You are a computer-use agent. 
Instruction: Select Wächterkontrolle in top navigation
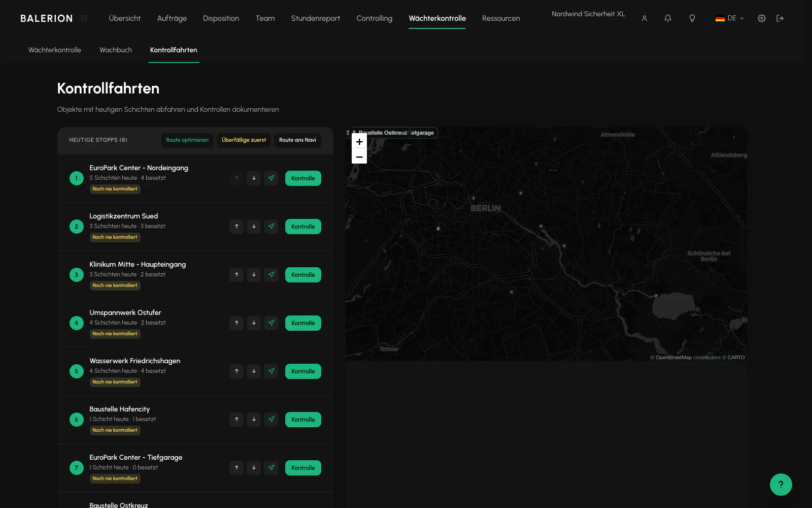[x=437, y=18]
